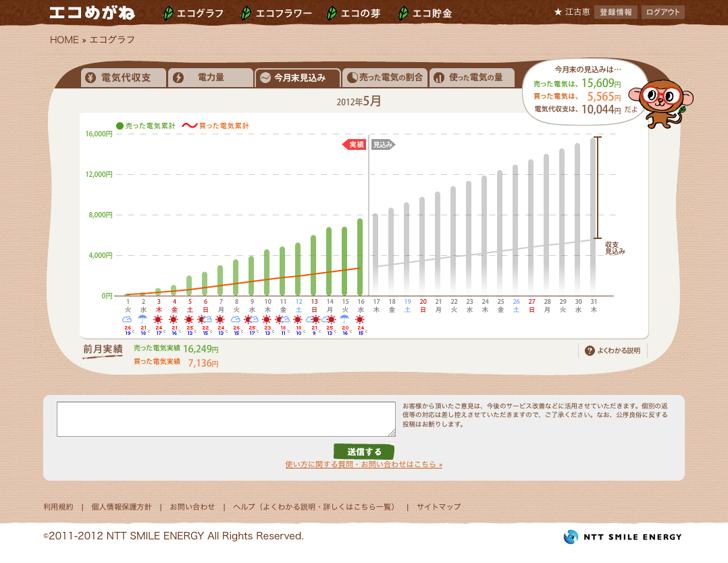This screenshot has height=563, width=728.
Task: Click the question mark help icon
Action: tap(590, 350)
